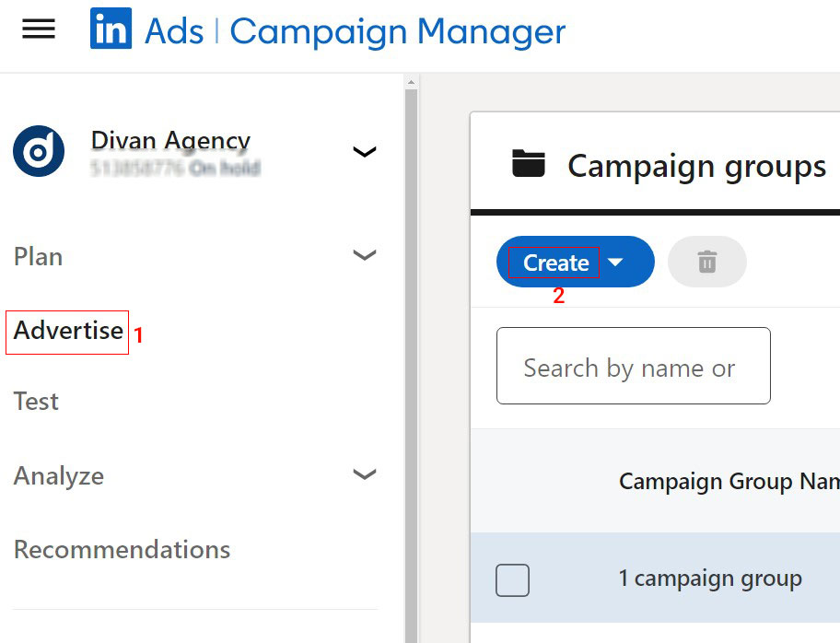The image size is (840, 643).
Task: Select the Divan Agency account name
Action: pos(170,140)
